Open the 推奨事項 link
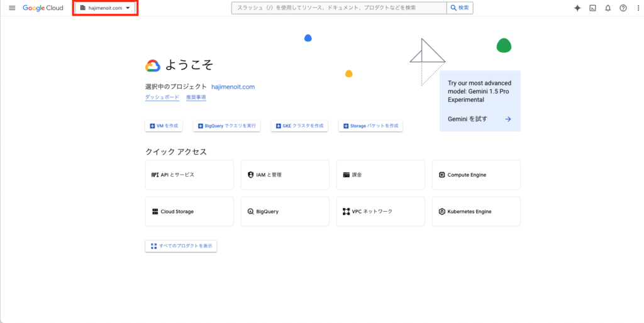Viewport: 644px width, 323px height. 196,97
